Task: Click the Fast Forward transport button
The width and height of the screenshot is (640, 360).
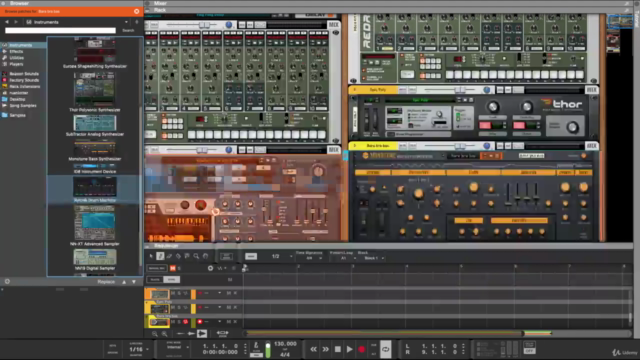Action: 325,349
